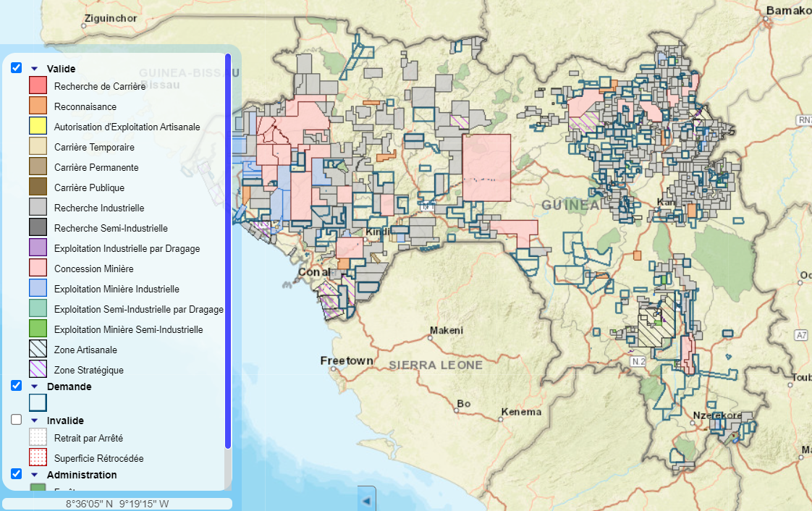
Task: Click the panel collapse arrow tab at bottom
Action: (367, 499)
